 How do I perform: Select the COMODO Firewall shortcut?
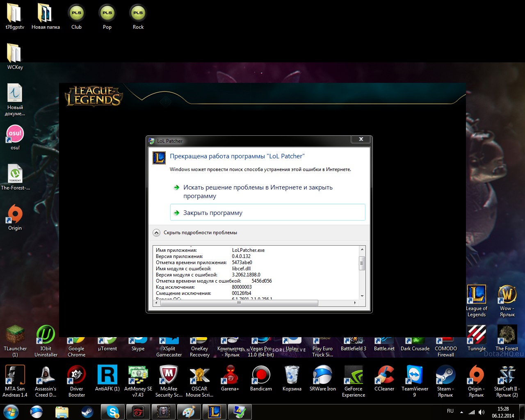tap(446, 347)
